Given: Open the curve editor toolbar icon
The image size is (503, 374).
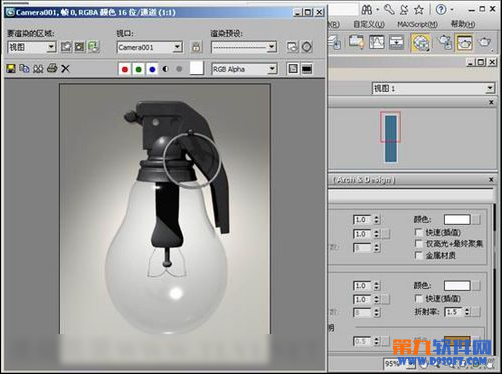Looking at the screenshot, I should click(376, 42).
